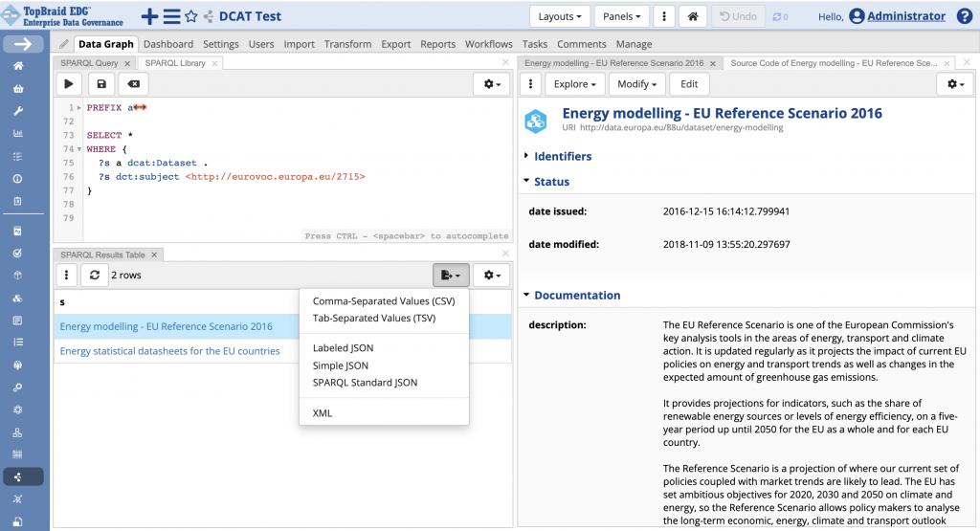Expand the sidebar with the arrow button

pyautogui.click(x=23, y=44)
